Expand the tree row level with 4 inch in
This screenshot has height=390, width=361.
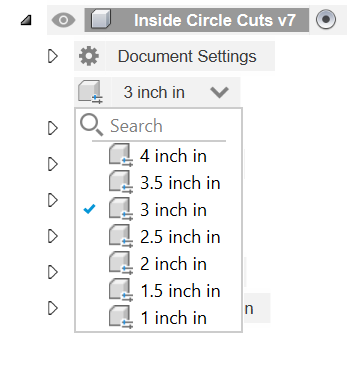53,164
